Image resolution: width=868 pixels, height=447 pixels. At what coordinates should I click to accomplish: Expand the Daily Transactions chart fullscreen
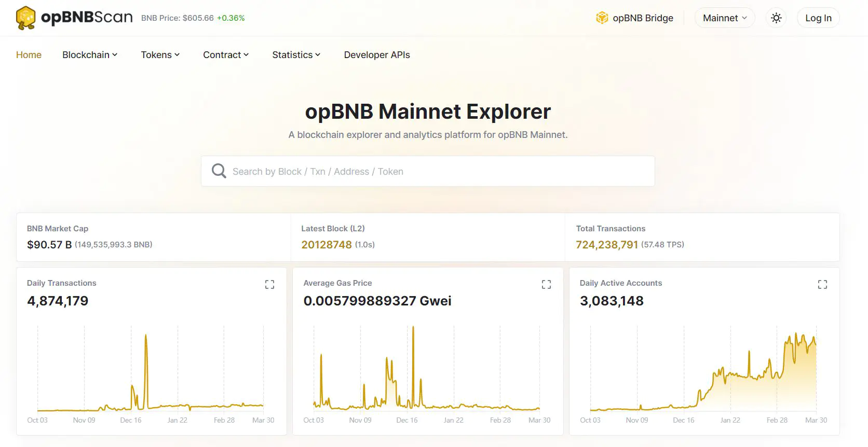coord(269,284)
